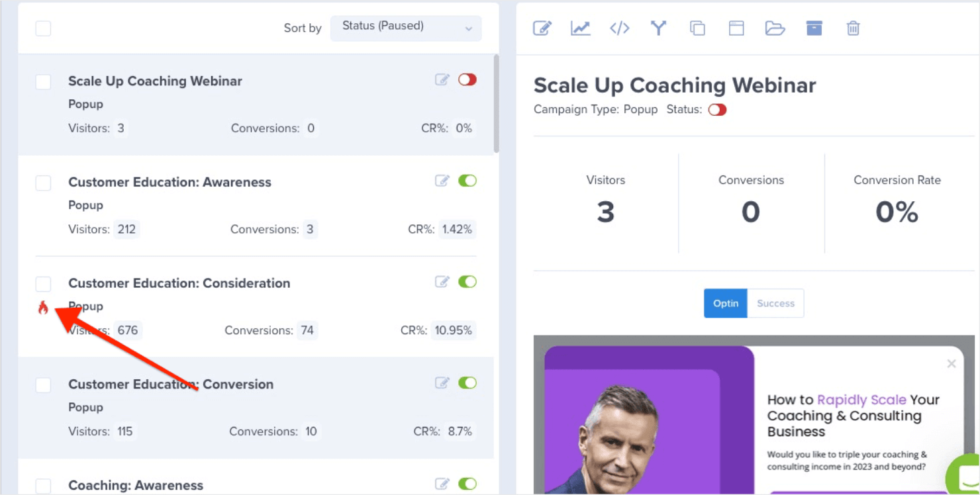Open the analytics chart icon in the toolbar

point(581,28)
